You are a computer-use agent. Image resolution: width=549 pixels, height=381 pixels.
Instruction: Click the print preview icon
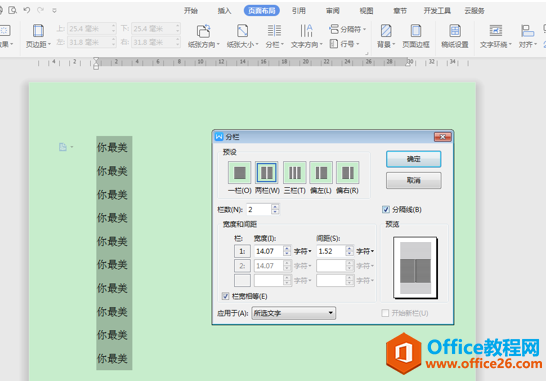(13, 10)
